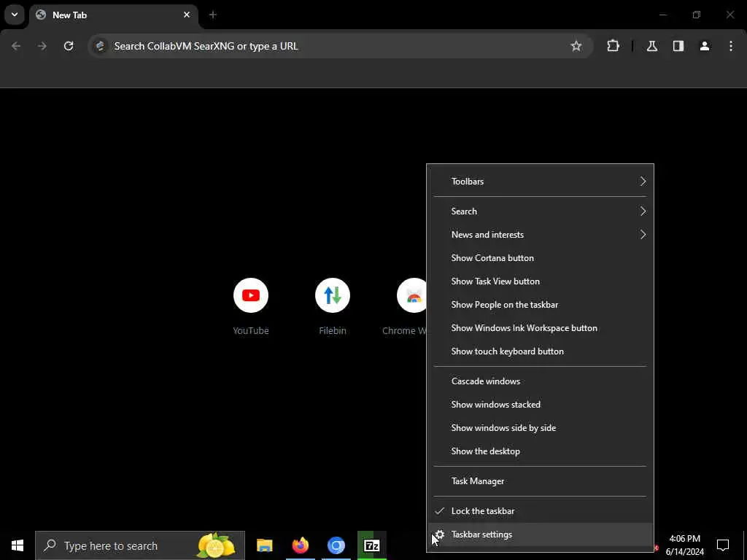This screenshot has height=560, width=747.
Task: Open a new tab with plus button
Action: (213, 15)
